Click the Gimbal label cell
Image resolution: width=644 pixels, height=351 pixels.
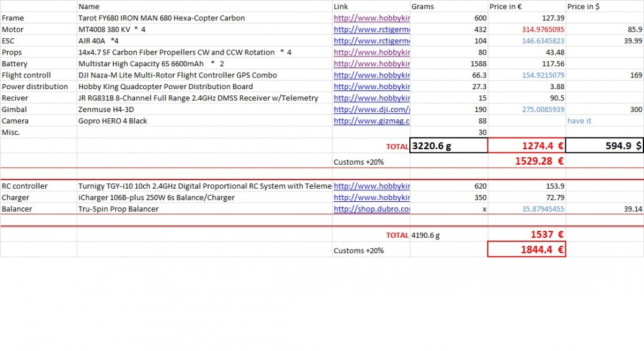[38, 110]
